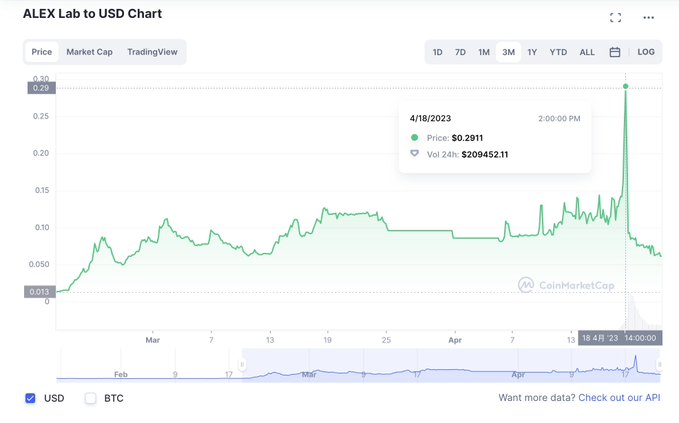679x423 pixels.
Task: Open fullscreen chart view icon
Action: click(615, 17)
